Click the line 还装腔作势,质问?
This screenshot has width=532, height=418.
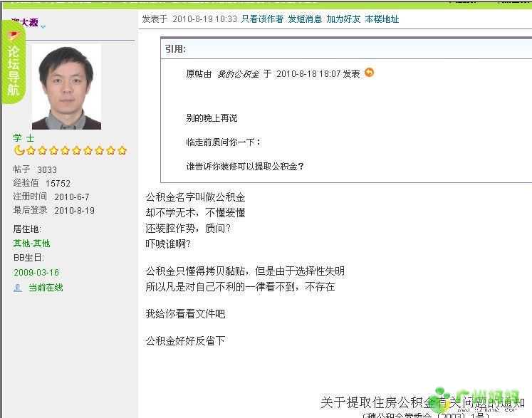188,229
